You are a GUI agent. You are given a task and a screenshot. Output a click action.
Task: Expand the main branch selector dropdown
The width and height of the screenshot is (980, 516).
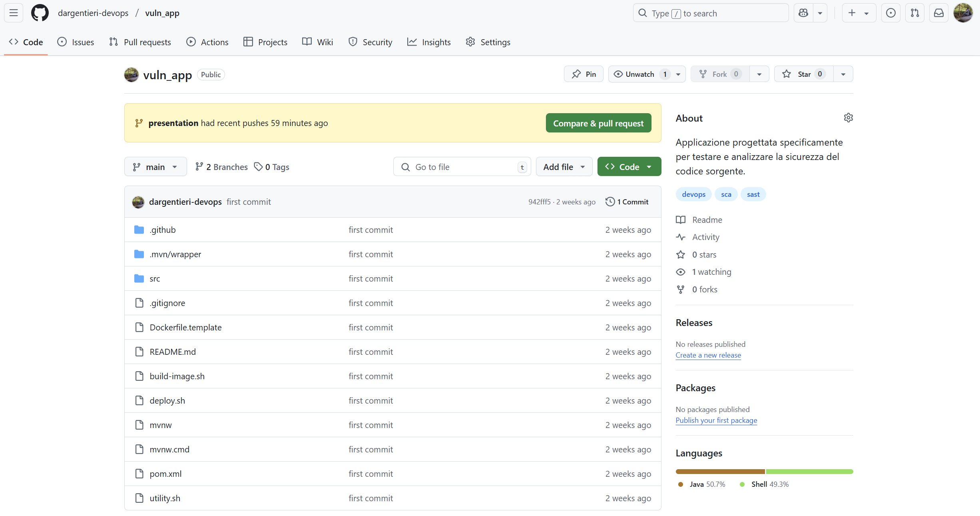tap(155, 167)
